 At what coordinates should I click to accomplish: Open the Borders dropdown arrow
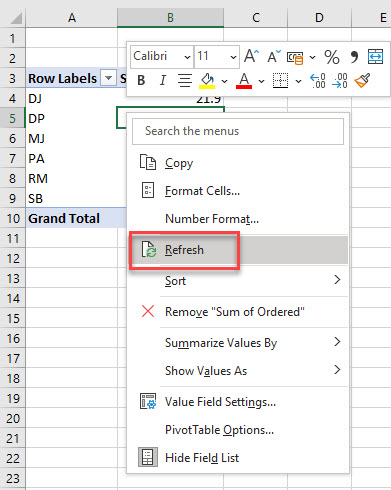tap(298, 81)
